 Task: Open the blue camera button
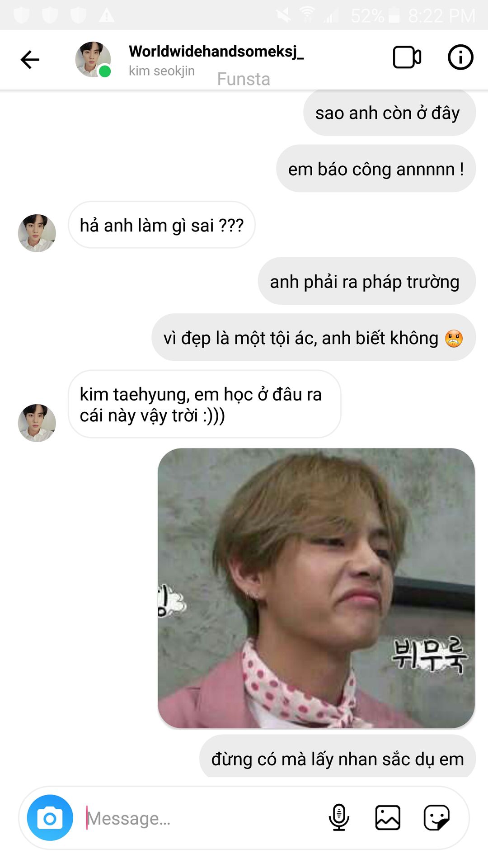pos(50,818)
